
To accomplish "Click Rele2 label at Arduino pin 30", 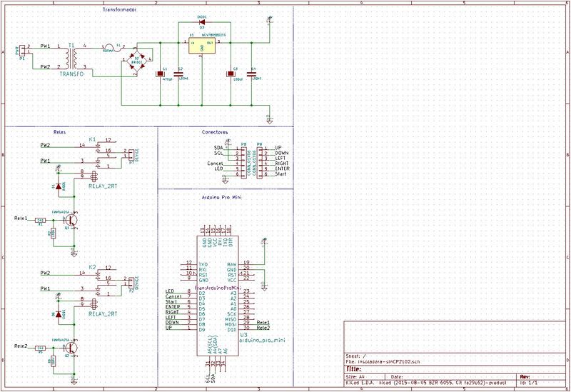I will (263, 328).
